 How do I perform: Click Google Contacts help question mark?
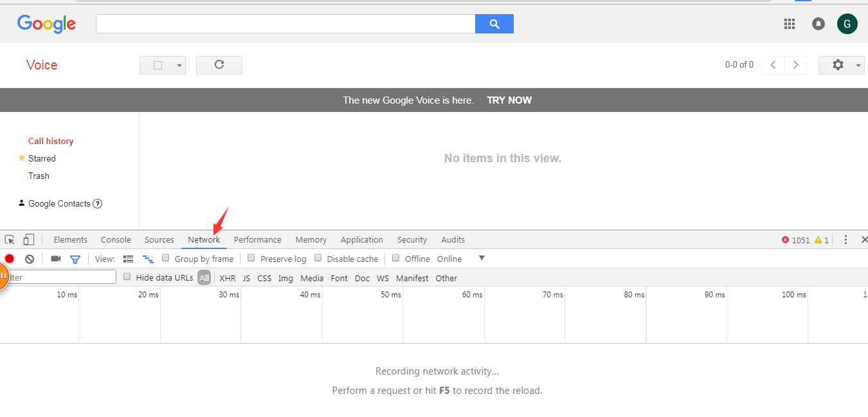98,203
